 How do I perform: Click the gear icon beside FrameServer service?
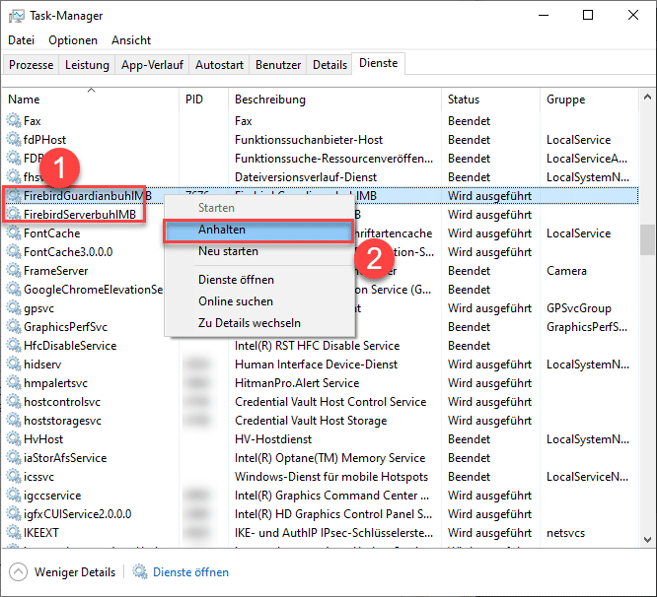click(x=13, y=271)
